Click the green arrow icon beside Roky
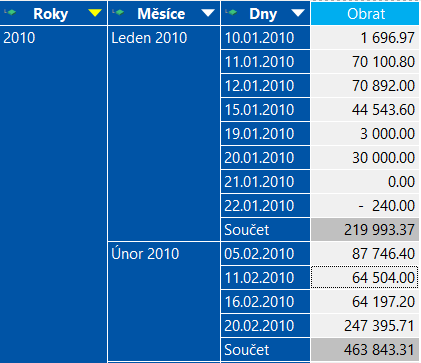This screenshot has height=363, width=421. (10, 13)
